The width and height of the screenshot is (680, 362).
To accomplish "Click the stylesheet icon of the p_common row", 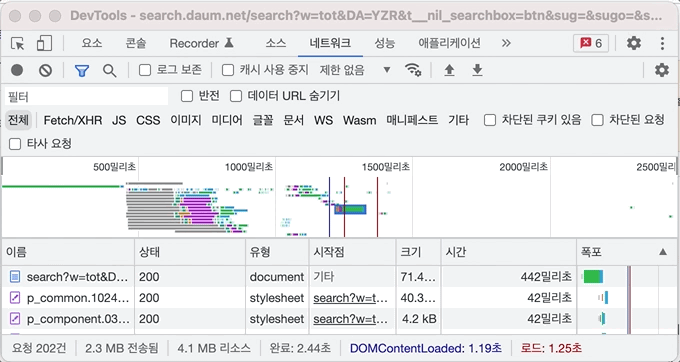I will tap(15, 298).
